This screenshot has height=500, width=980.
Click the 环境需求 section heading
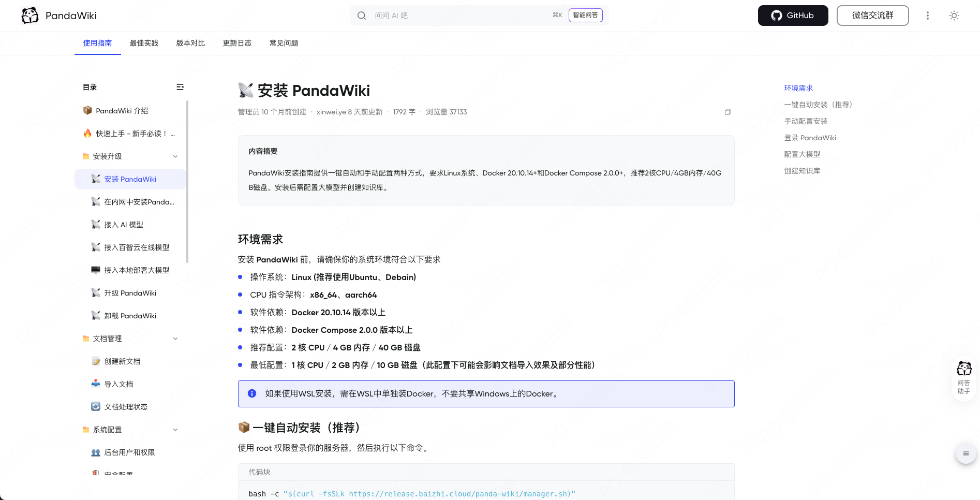(x=260, y=239)
